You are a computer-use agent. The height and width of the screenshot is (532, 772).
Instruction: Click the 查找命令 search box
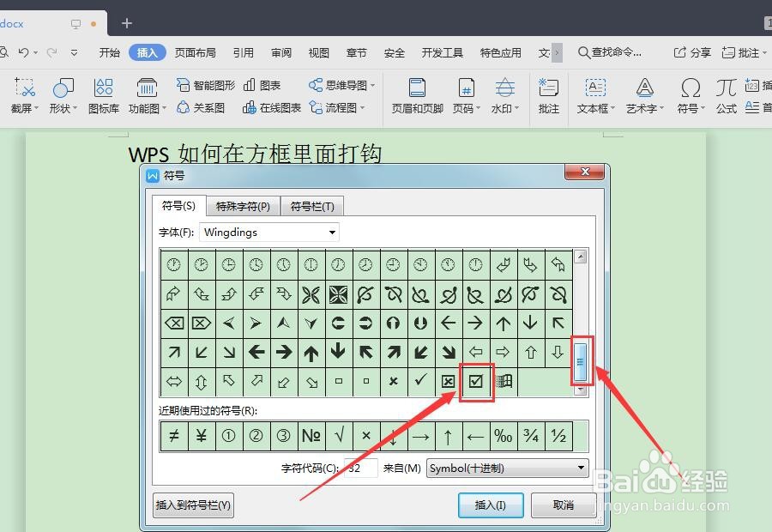(611, 52)
